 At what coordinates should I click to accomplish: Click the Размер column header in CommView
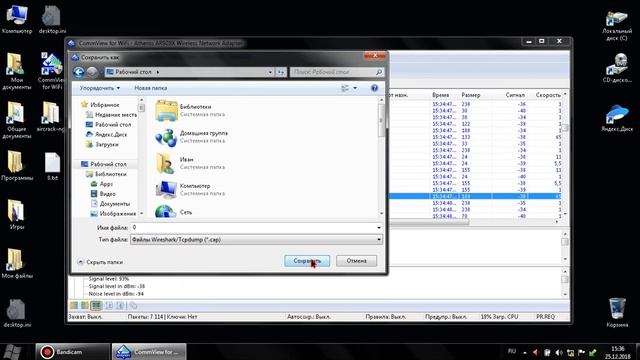(471, 95)
